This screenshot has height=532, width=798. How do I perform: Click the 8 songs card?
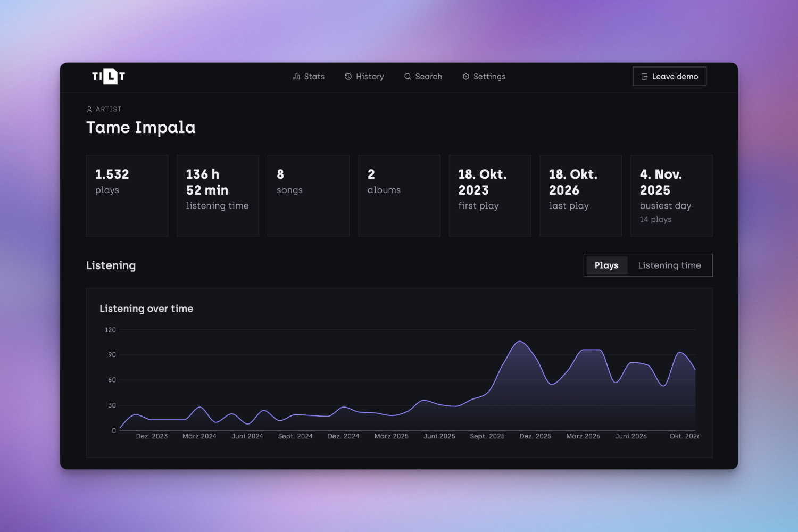[x=309, y=196]
